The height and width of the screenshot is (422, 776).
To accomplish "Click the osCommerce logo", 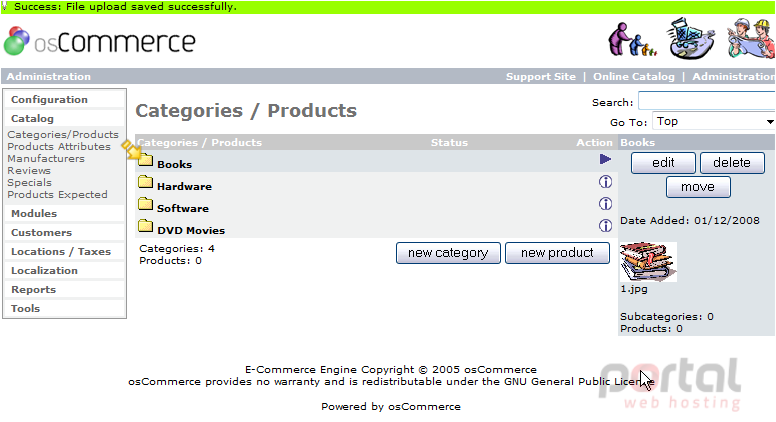I will pos(99,41).
